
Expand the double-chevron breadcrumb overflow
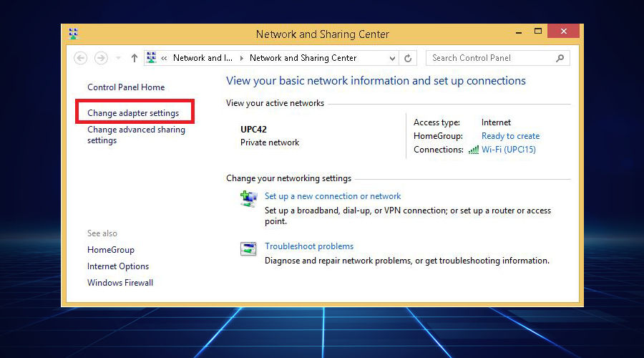[164, 58]
